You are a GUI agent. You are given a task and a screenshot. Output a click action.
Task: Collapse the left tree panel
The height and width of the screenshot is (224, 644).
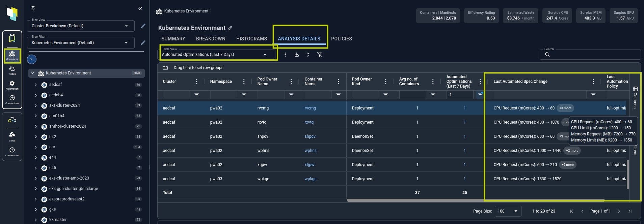coord(140,9)
